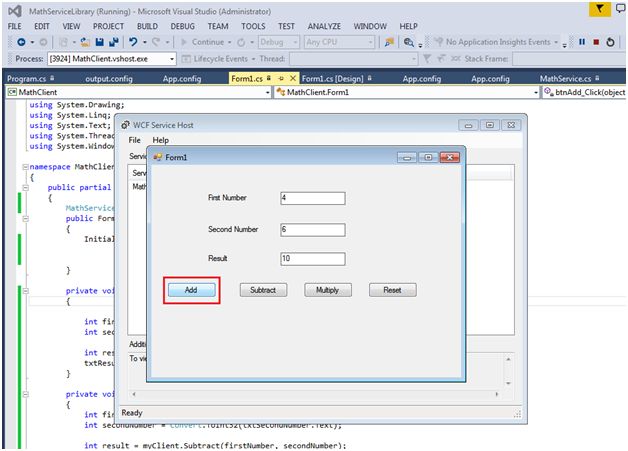The width and height of the screenshot is (628, 451).
Task: Open the BUILD menu
Action: point(147,26)
